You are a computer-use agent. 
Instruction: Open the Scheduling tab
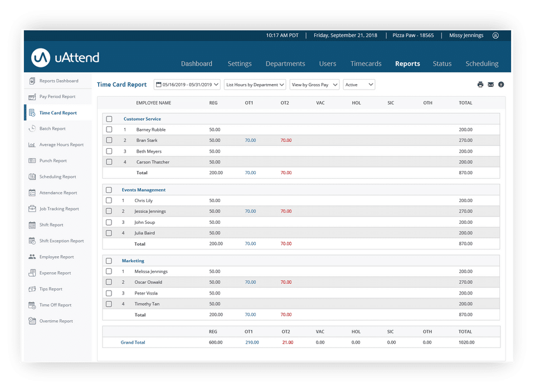(481, 63)
